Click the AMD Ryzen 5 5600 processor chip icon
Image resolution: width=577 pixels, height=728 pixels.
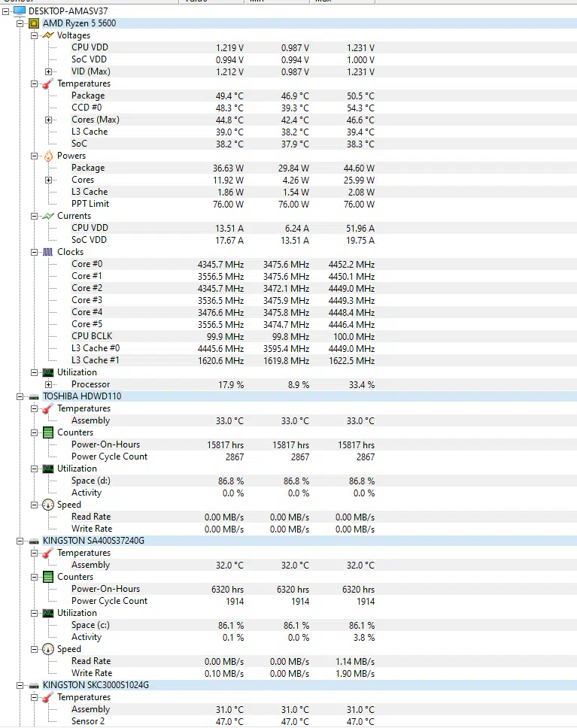34,23
